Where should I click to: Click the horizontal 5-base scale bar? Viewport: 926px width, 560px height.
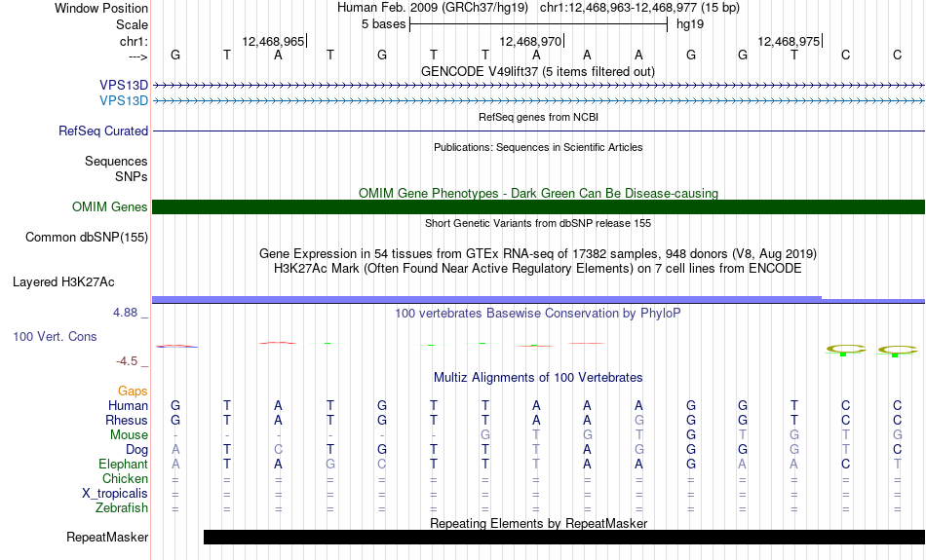(x=539, y=24)
